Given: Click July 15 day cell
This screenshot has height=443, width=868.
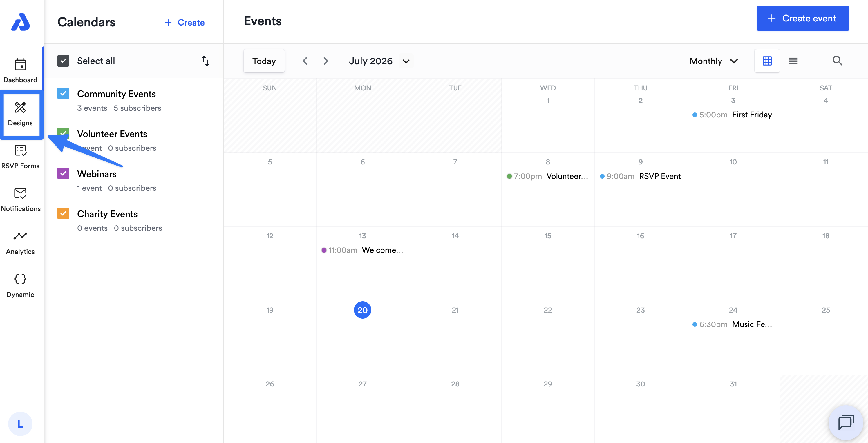Looking at the screenshot, I should (548, 264).
